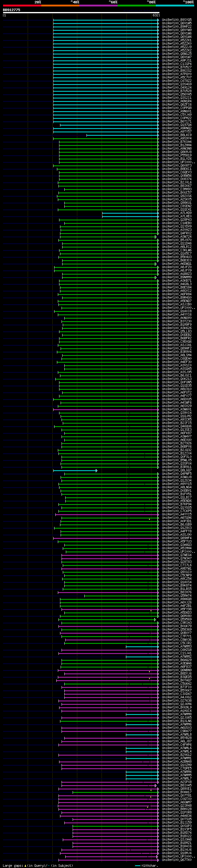Select hit label UniRef100_A5Z2K1
Viewport: 197px width, 868px height.
pyautogui.click(x=177, y=40)
